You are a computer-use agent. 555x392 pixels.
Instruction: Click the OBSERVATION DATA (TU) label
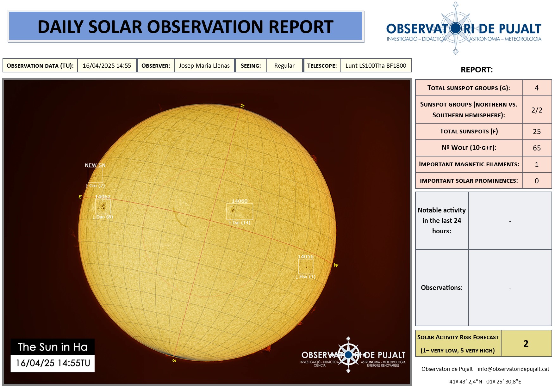(x=40, y=65)
